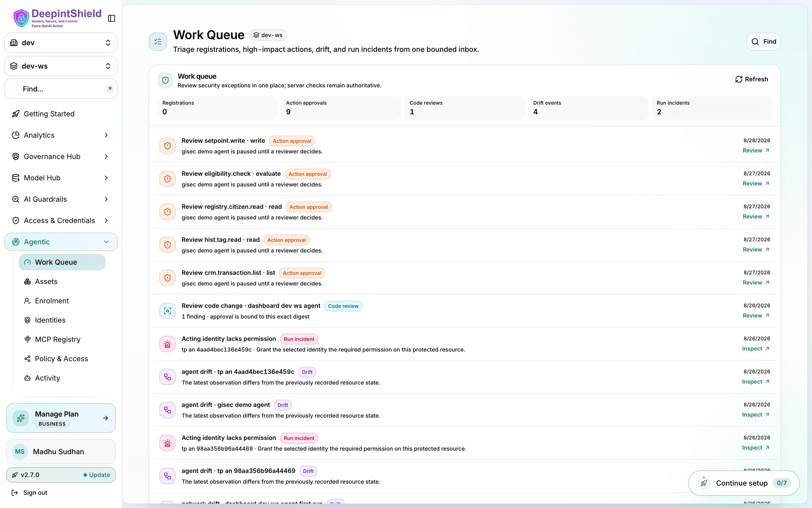Click the sparkle icon on Manage Plan card
Image resolution: width=812 pixels, height=508 pixels.
pos(21,418)
